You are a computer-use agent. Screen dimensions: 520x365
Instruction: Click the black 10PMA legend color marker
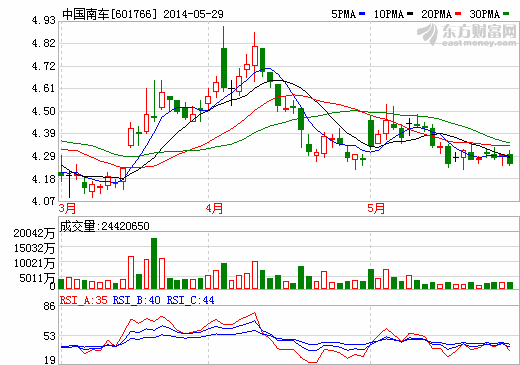pyautogui.click(x=410, y=14)
